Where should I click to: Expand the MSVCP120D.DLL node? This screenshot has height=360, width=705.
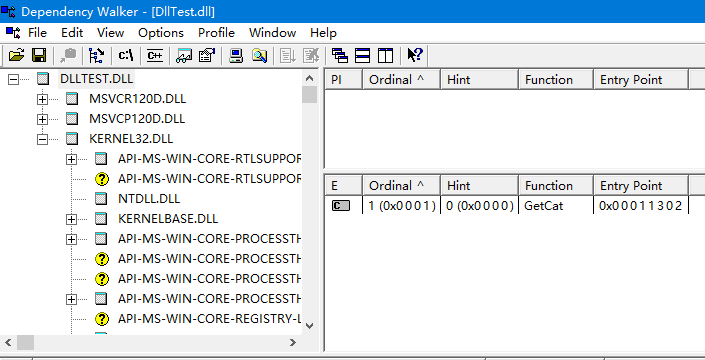point(42,119)
